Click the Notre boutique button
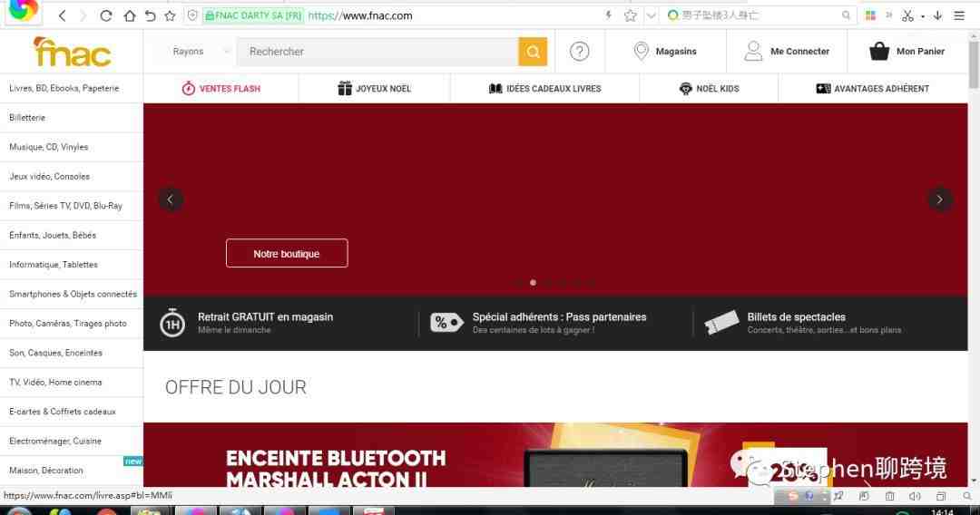 [x=287, y=254]
